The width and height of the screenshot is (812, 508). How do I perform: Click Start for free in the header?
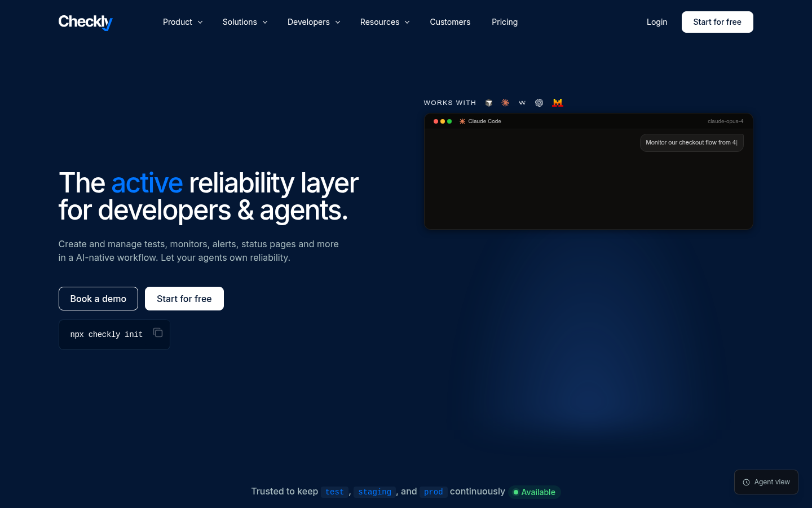pyautogui.click(x=717, y=22)
